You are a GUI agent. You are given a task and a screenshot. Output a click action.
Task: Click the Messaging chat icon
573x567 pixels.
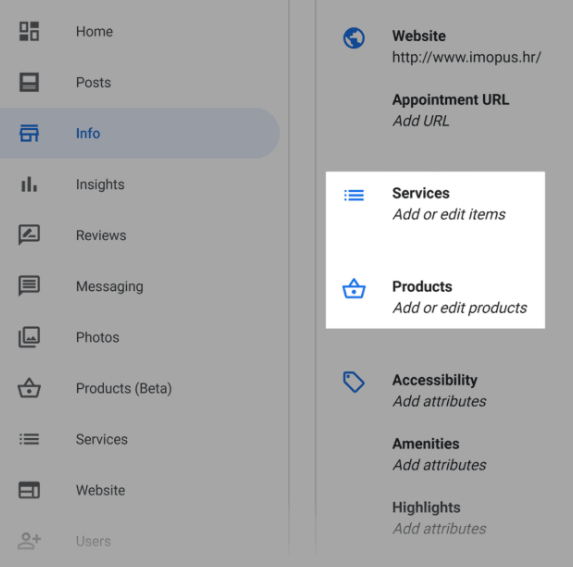29,286
